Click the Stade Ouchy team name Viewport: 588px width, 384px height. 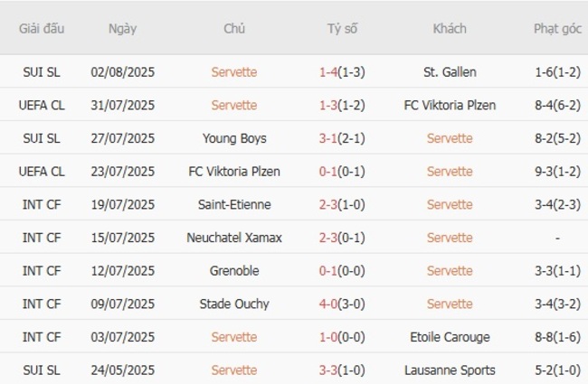tap(233, 304)
